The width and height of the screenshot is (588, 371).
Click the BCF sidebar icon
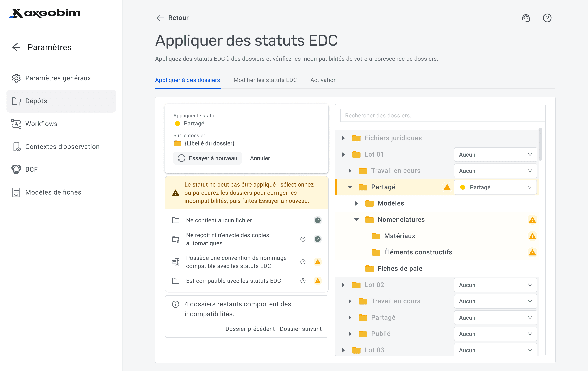(16, 169)
